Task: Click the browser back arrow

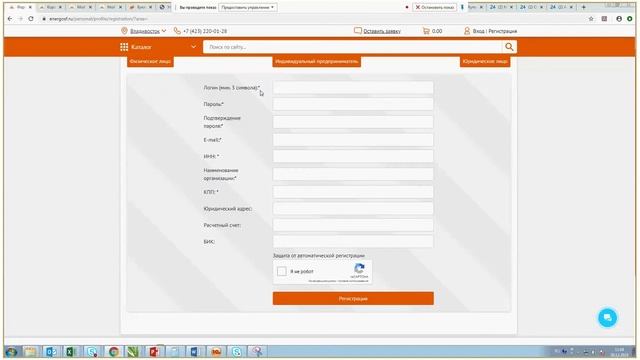Action: coord(10,19)
